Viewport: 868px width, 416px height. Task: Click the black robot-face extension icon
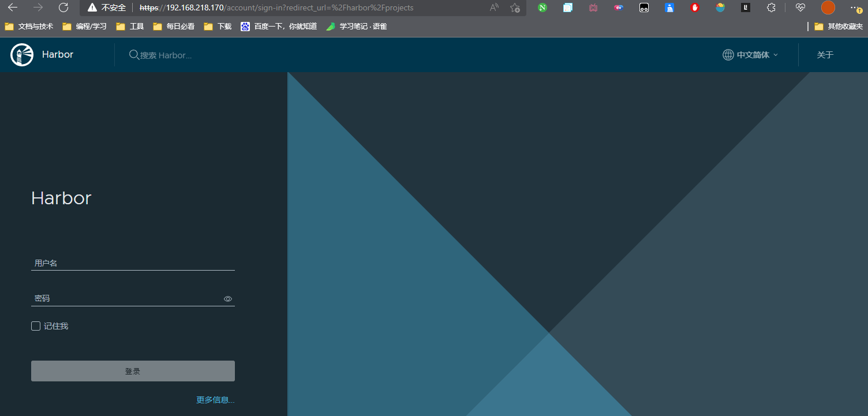click(x=644, y=8)
